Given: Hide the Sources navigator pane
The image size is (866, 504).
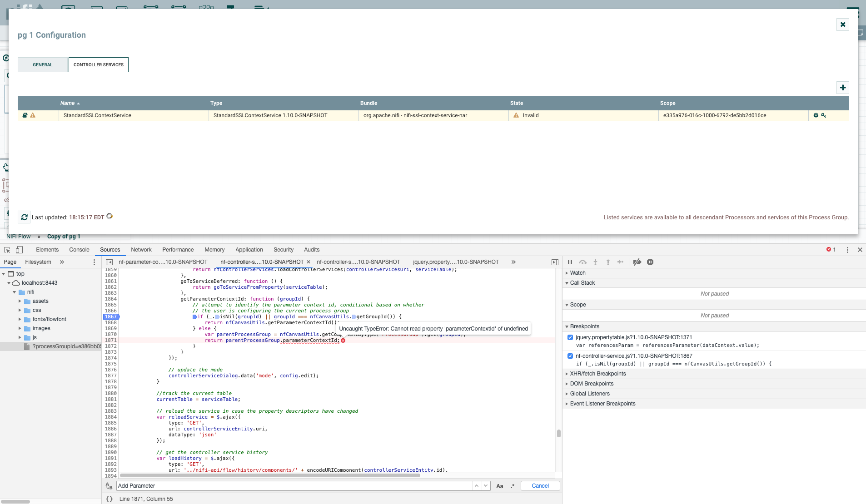Looking at the screenshot, I should pos(109,262).
